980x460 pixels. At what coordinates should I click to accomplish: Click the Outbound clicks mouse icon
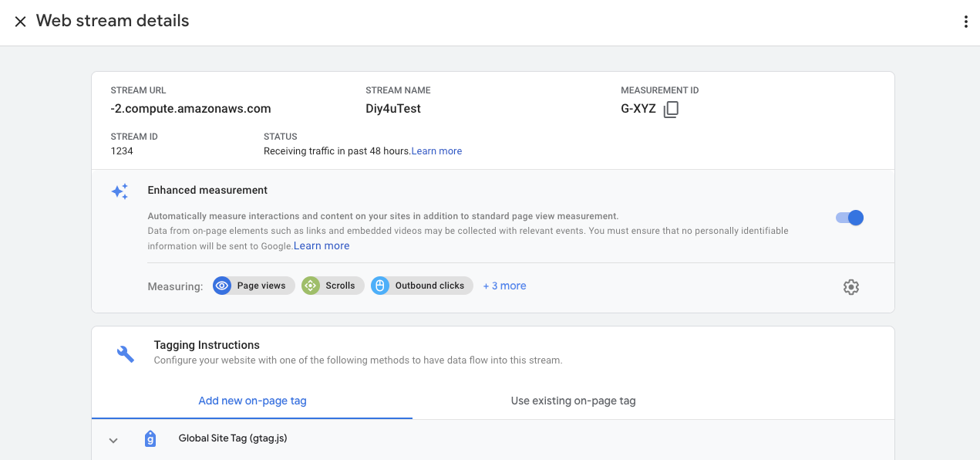[x=379, y=286]
